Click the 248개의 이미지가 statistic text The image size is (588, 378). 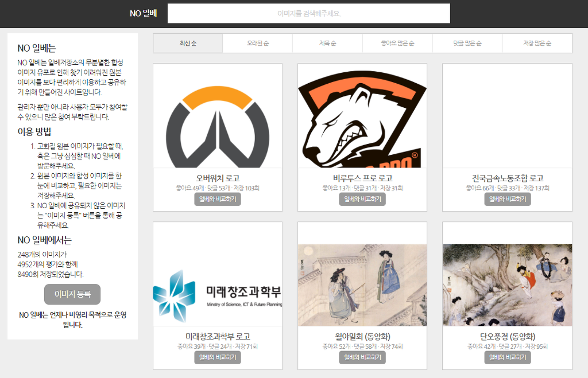(42, 254)
